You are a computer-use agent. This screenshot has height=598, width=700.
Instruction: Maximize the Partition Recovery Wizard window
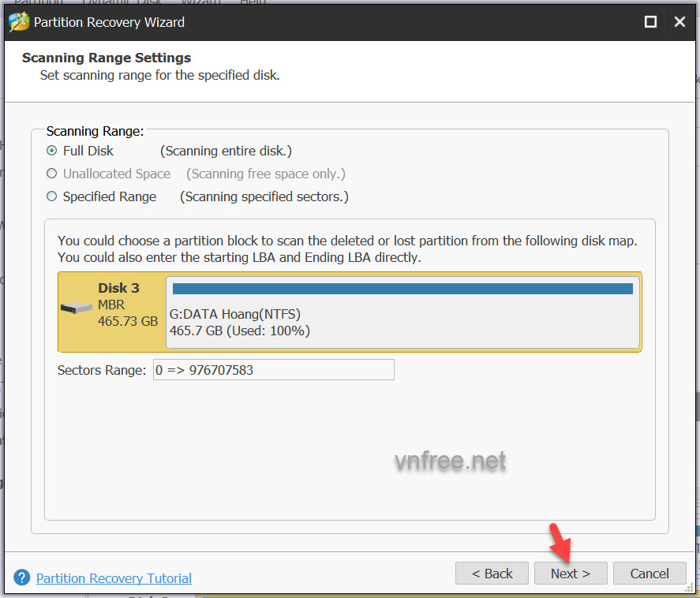coord(650,22)
